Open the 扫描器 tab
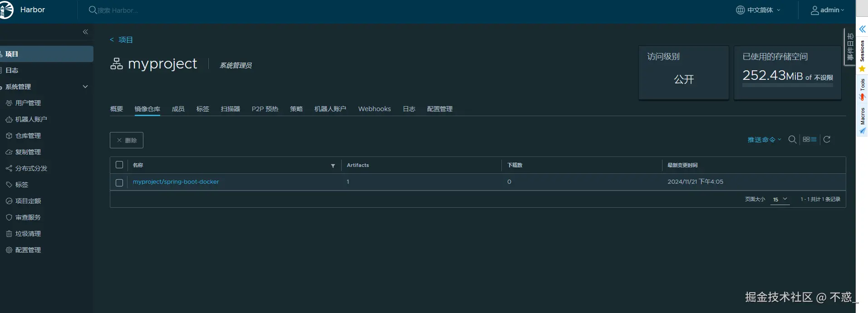Screen dimensions: 868x313 pyautogui.click(x=230, y=109)
